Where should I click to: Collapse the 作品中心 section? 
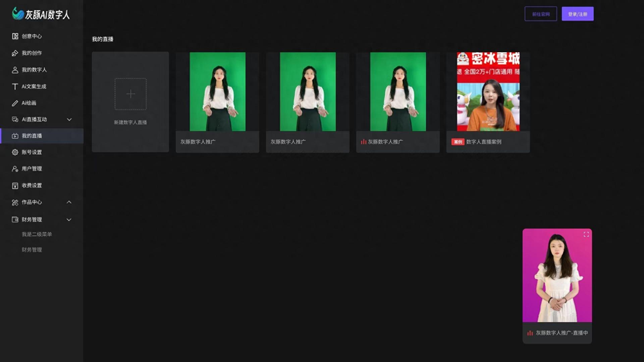69,202
